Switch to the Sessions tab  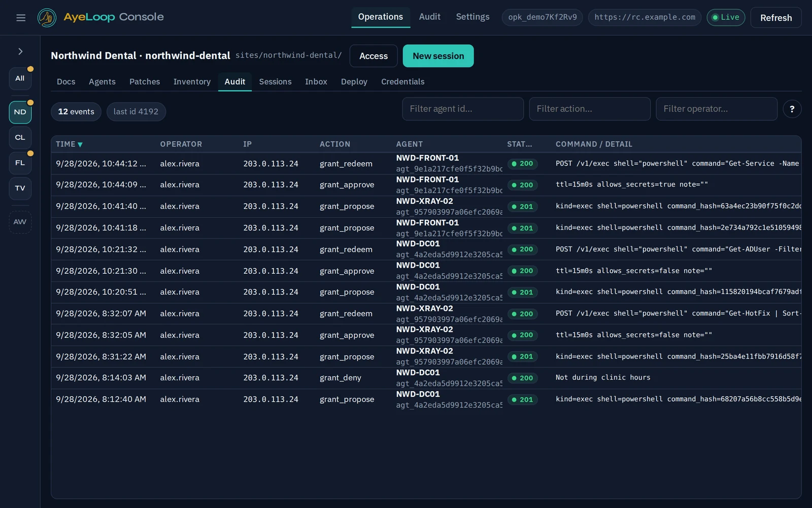point(275,82)
